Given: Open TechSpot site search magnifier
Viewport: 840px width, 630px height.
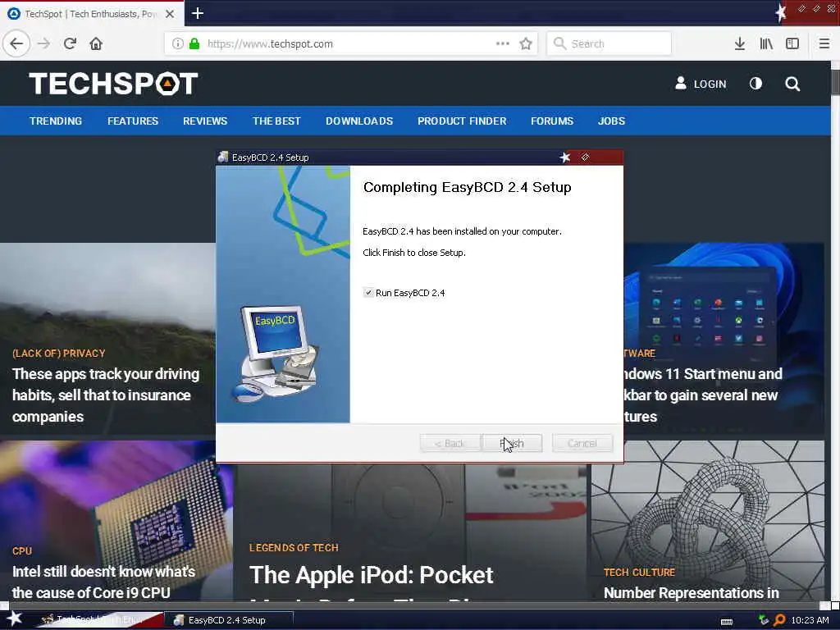Looking at the screenshot, I should click(792, 84).
